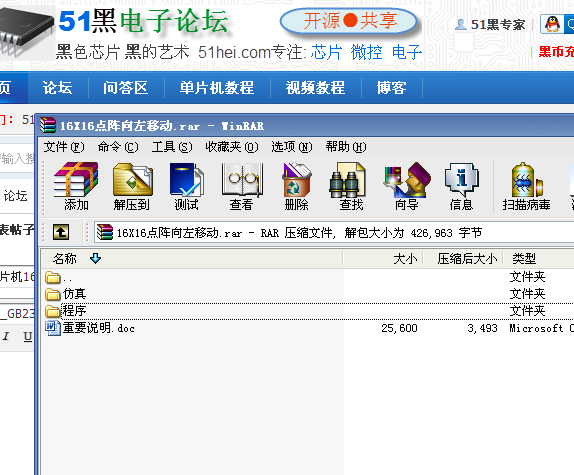Open the 文件(F) menu
Viewport: 574px width, 475px height.
[64, 147]
